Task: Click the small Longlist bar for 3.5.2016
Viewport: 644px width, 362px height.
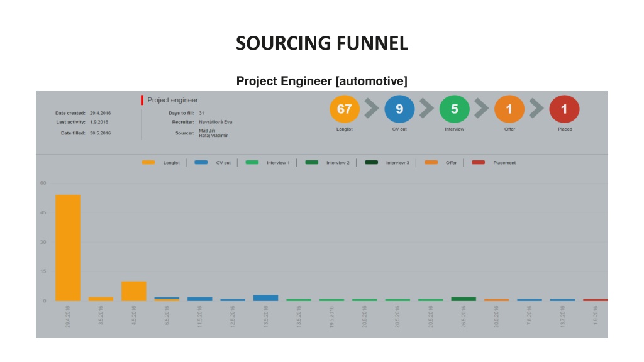Action: point(101,299)
